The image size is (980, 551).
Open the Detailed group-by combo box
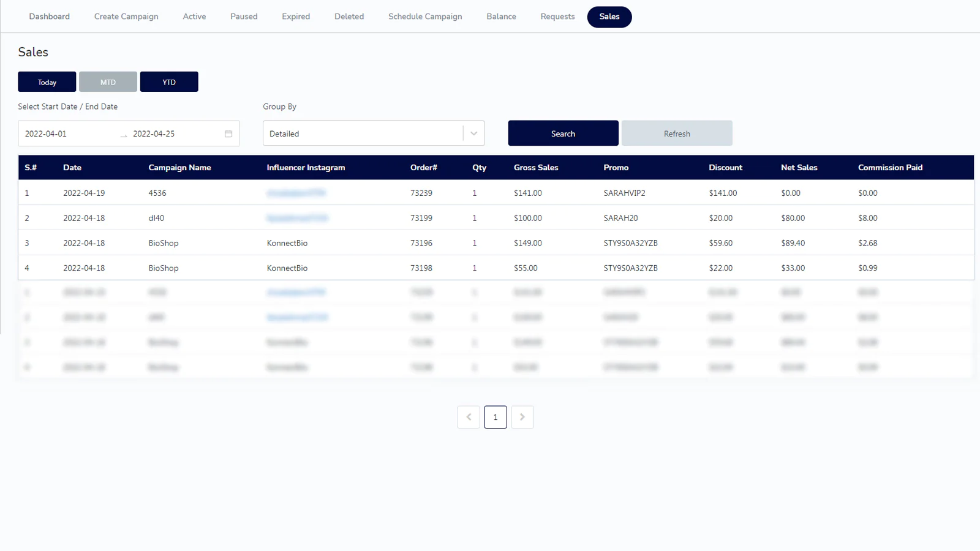coord(363,133)
